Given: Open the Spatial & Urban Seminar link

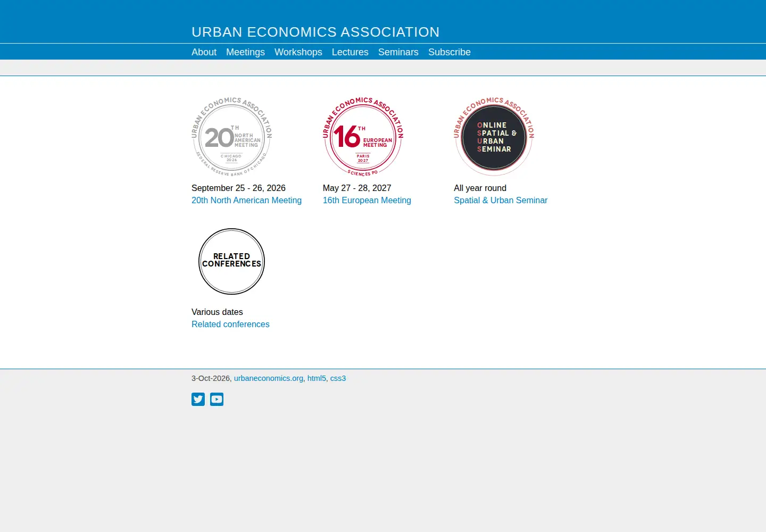Looking at the screenshot, I should (501, 200).
